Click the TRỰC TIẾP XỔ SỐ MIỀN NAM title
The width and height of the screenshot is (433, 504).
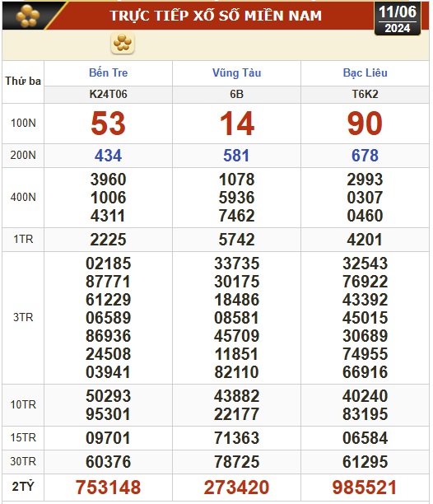tap(216, 16)
